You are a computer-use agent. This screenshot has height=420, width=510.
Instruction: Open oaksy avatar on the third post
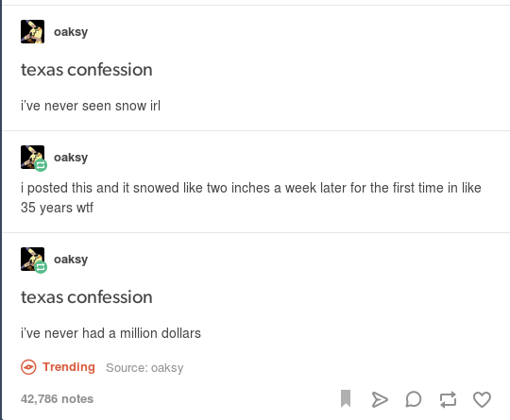click(32, 260)
